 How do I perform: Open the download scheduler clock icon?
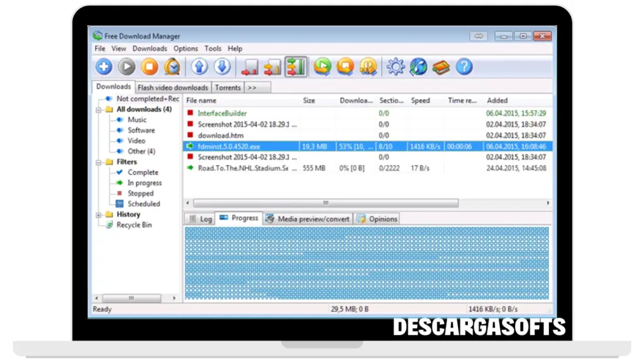172,67
